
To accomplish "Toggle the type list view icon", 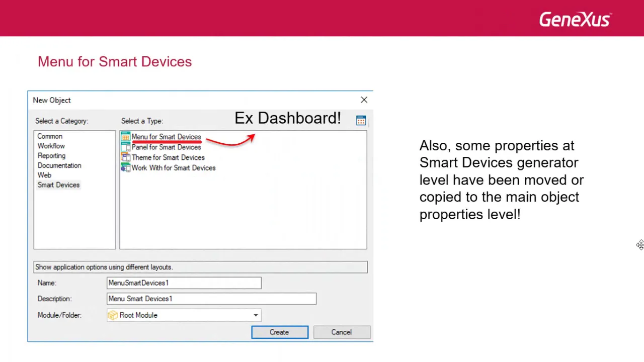I will coord(361,120).
